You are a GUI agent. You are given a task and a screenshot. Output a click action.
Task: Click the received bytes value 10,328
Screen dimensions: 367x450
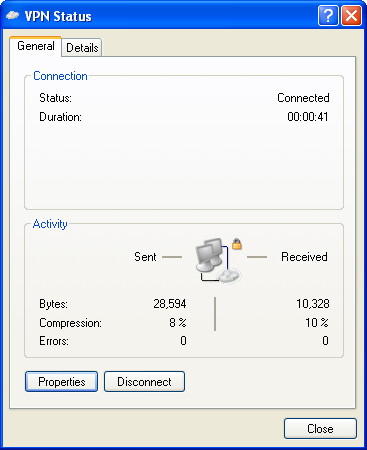coord(313,304)
